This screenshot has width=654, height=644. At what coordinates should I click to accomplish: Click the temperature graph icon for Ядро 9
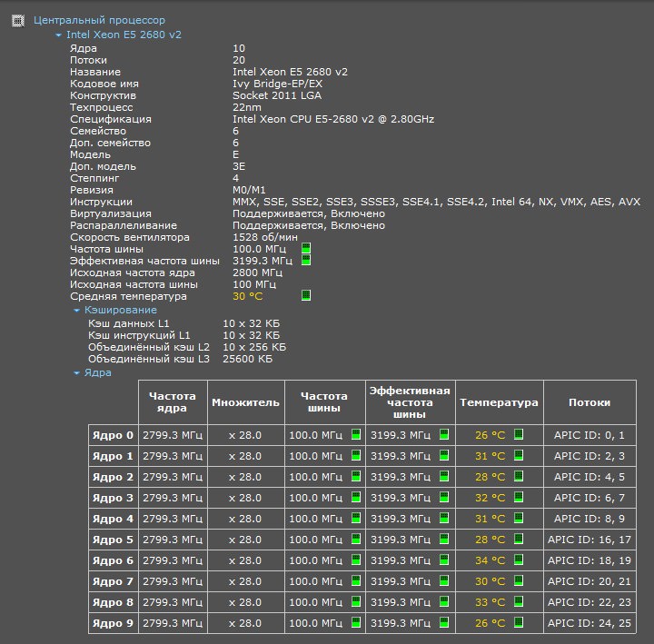click(519, 622)
